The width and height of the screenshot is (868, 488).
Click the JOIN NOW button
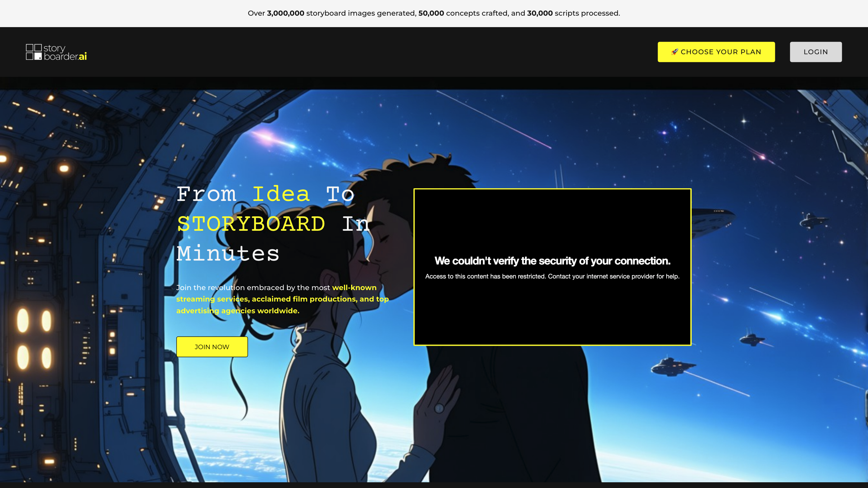point(212,346)
